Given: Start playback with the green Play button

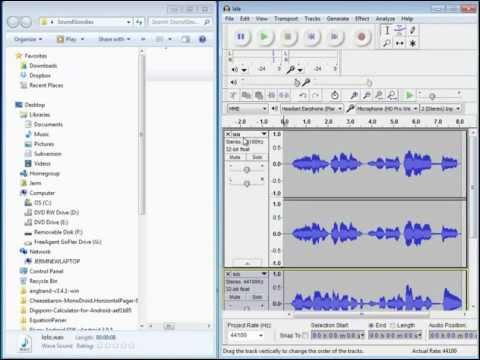Looking at the screenshot, I should (x=264, y=37).
